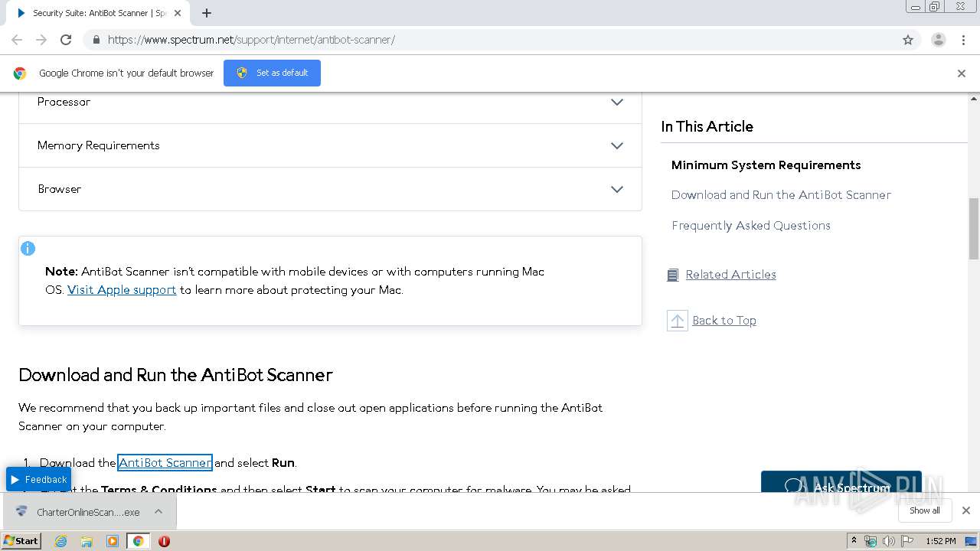Open the media player taskbar icon
The height and width of the screenshot is (551, 980).
pos(113,541)
